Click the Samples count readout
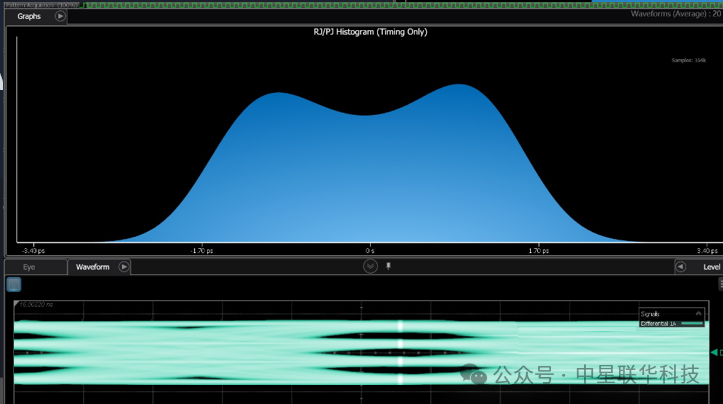Viewport: 723px width, 404px height. (x=687, y=60)
